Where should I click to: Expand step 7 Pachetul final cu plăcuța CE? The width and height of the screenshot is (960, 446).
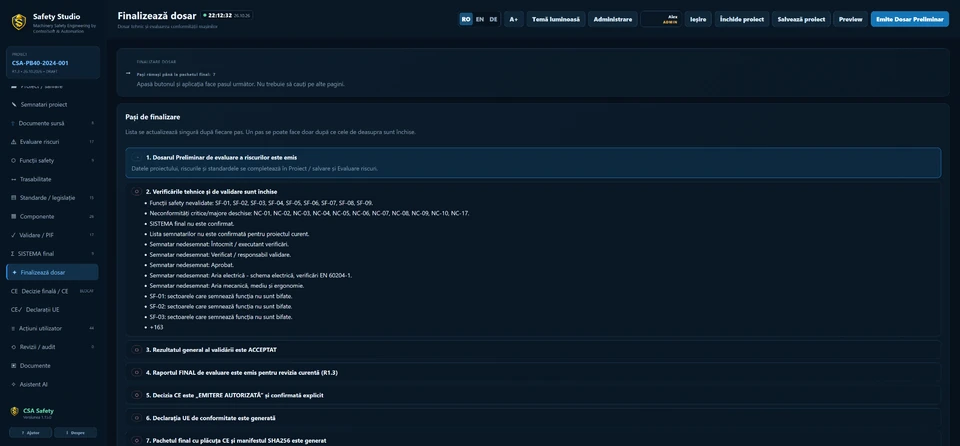[x=533, y=440]
